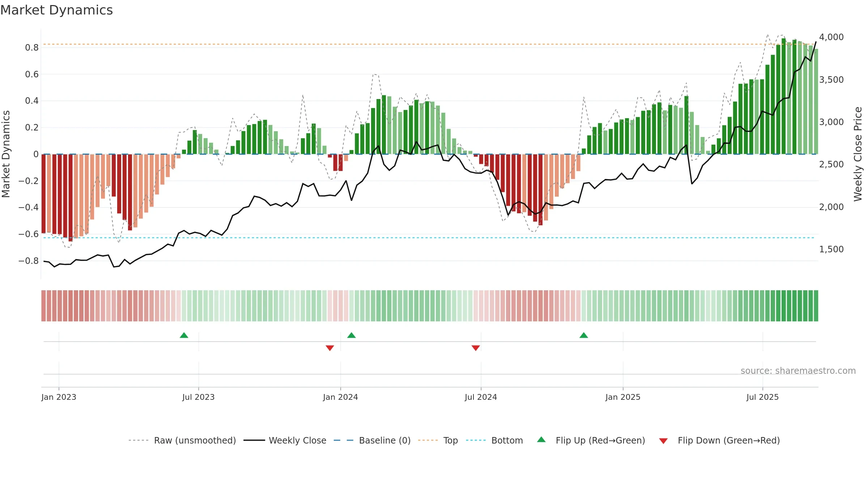Image resolution: width=868 pixels, height=488 pixels.
Task: Click the Top legend entry
Action: pyautogui.click(x=438, y=440)
